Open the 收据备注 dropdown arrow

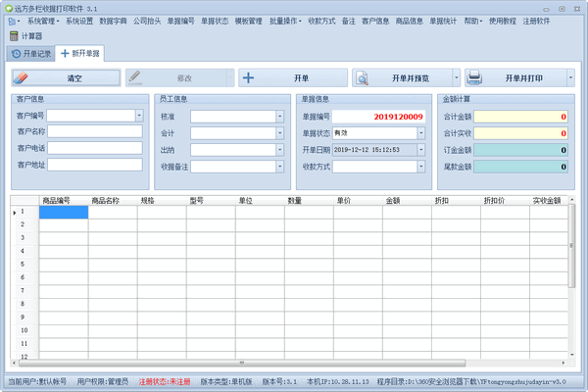point(279,167)
